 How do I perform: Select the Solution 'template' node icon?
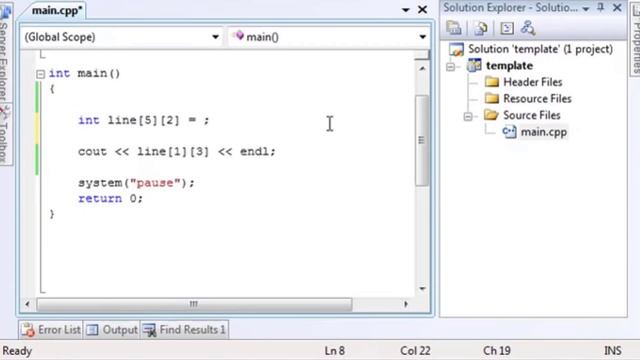click(456, 49)
